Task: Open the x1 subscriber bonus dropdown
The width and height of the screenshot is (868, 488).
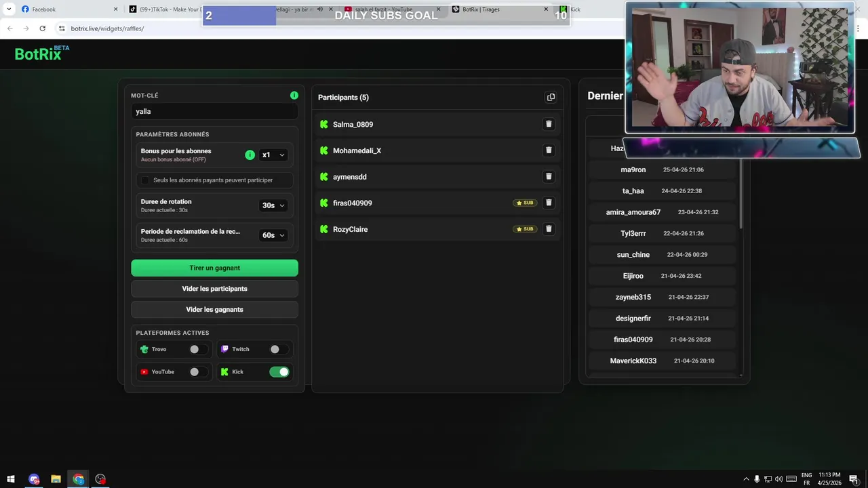Action: [274, 155]
